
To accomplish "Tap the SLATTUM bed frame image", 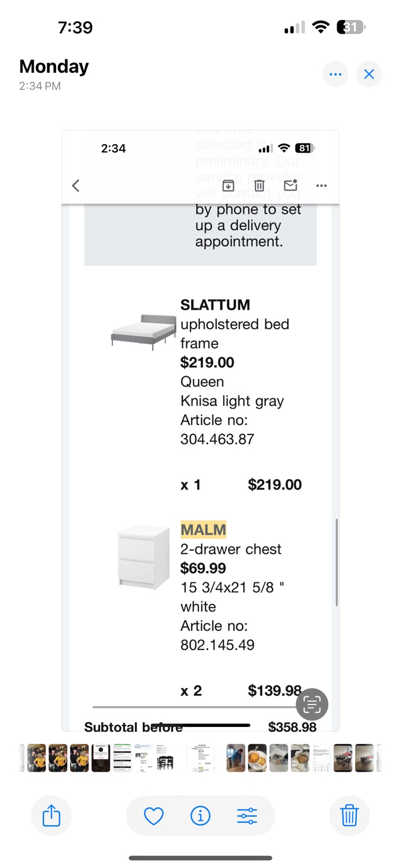I will click(144, 332).
